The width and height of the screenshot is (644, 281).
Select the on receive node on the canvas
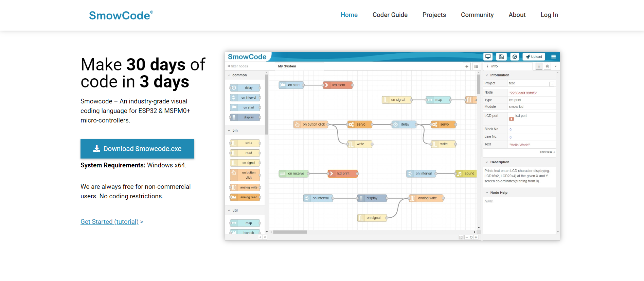click(x=293, y=173)
